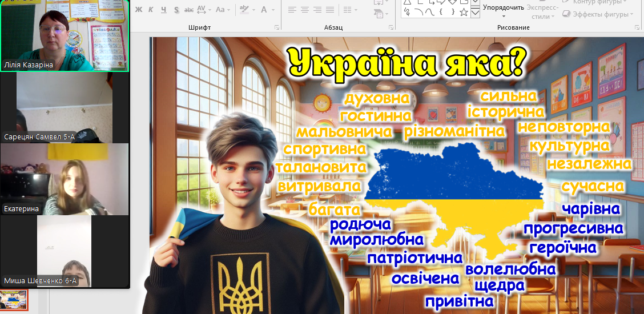Toggle underline formatting (Ч)
Viewport: 644px width, 314px height.
[x=163, y=10]
